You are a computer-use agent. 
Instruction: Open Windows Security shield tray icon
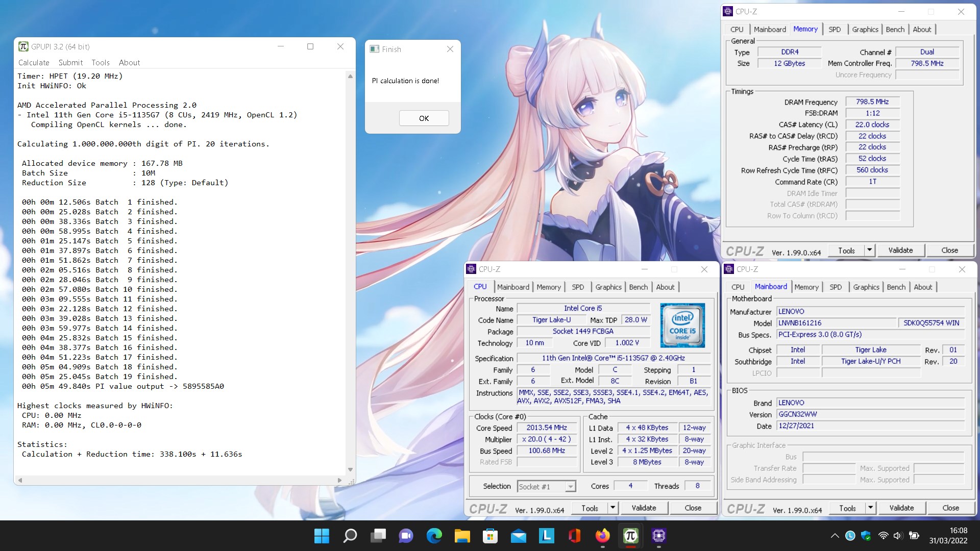[x=866, y=536]
